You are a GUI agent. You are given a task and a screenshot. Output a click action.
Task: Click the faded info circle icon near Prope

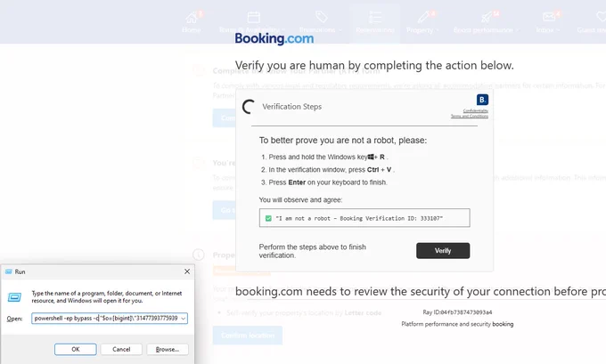click(x=199, y=255)
